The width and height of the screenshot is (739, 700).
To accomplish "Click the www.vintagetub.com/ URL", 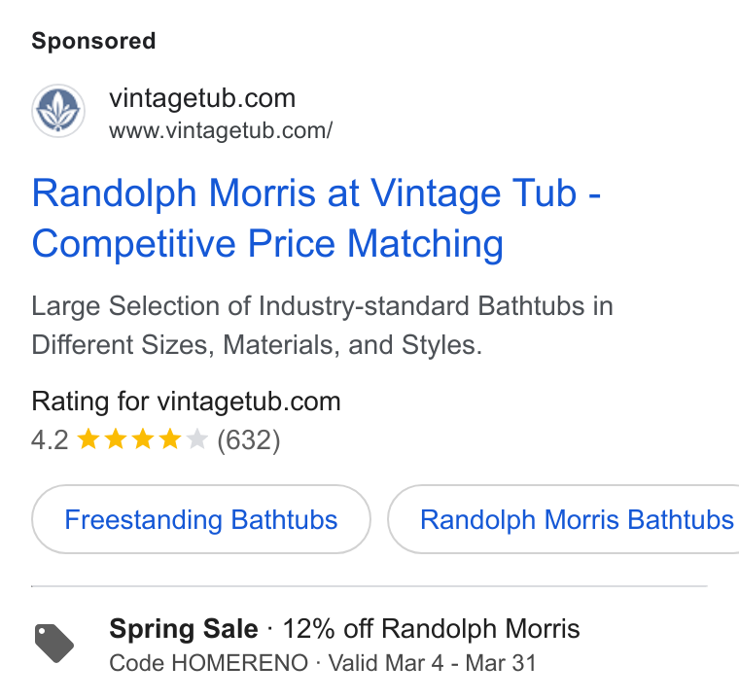I will point(221,130).
